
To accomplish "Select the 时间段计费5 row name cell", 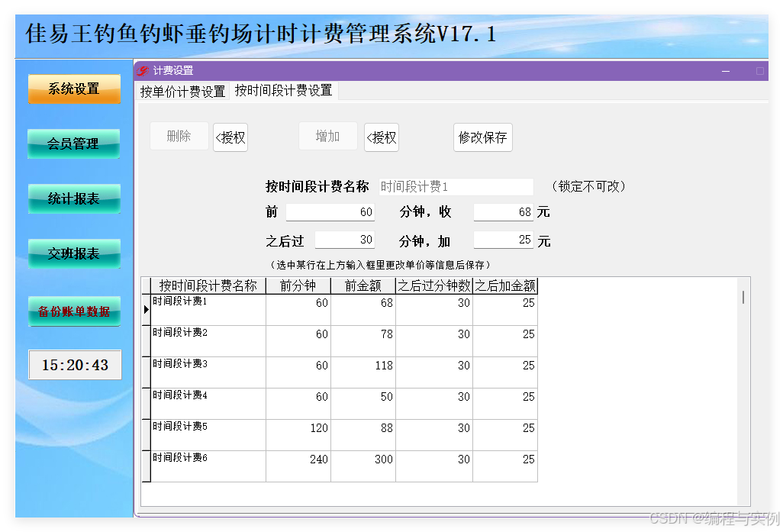I will (208, 435).
